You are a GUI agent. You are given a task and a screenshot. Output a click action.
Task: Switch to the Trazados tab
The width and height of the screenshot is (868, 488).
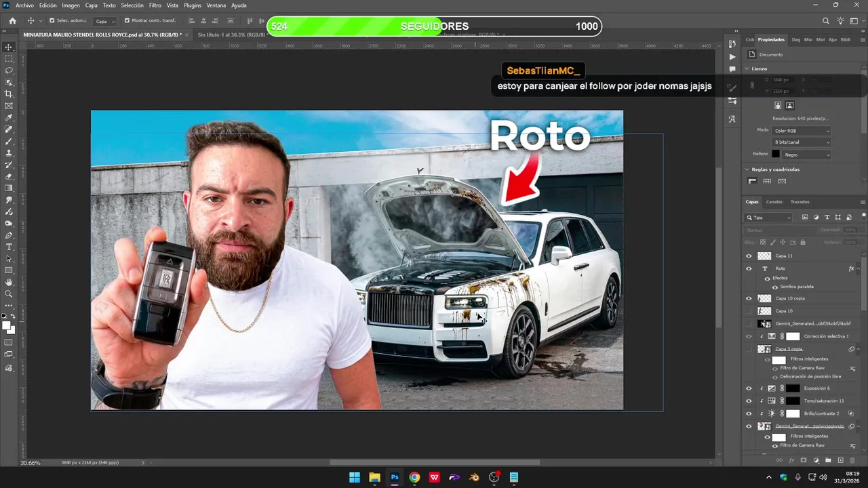800,202
